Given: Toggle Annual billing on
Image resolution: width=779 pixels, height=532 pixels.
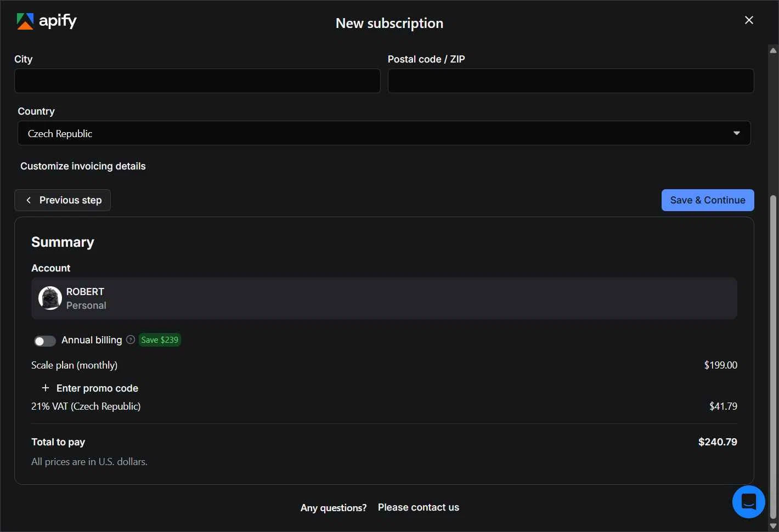Looking at the screenshot, I should coord(45,341).
